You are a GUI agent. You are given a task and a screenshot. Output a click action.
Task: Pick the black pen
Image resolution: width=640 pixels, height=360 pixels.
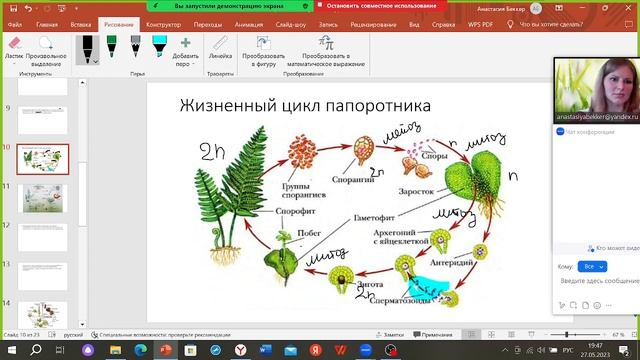coord(87,49)
